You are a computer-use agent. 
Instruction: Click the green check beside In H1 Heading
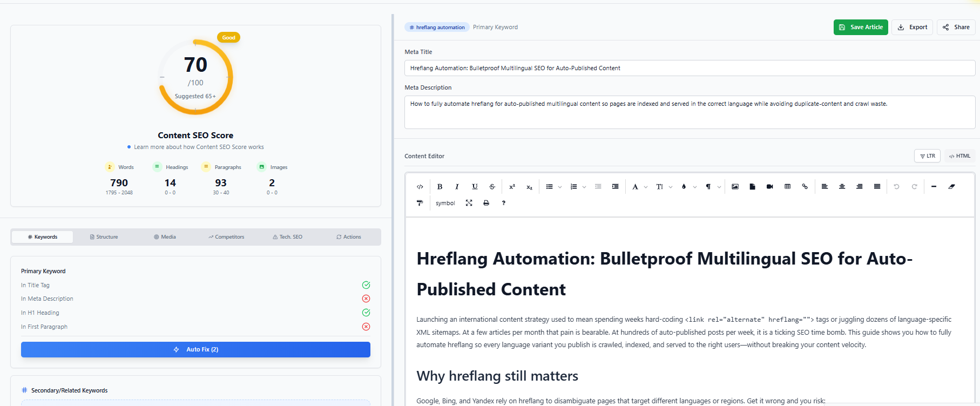pyautogui.click(x=366, y=313)
